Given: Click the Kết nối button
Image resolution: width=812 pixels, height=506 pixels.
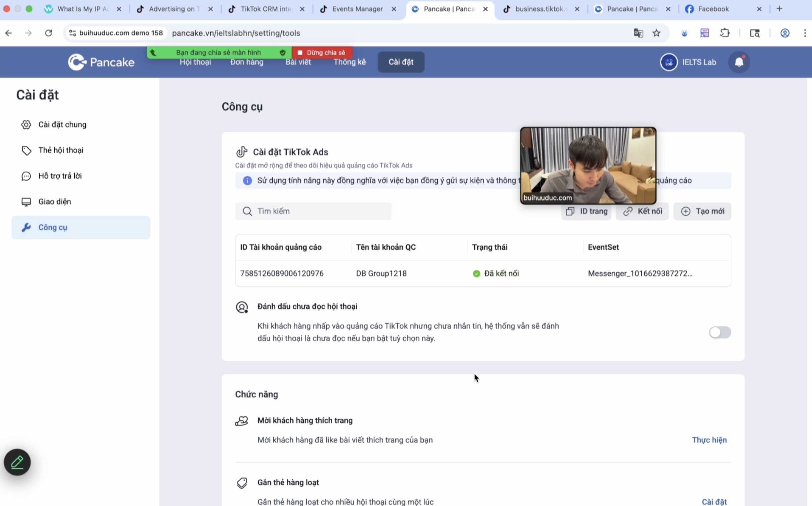Looking at the screenshot, I should pyautogui.click(x=642, y=211).
